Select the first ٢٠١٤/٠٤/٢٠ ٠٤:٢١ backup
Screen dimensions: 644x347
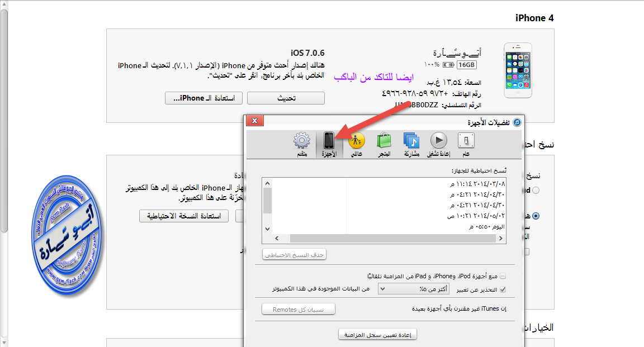(477, 194)
